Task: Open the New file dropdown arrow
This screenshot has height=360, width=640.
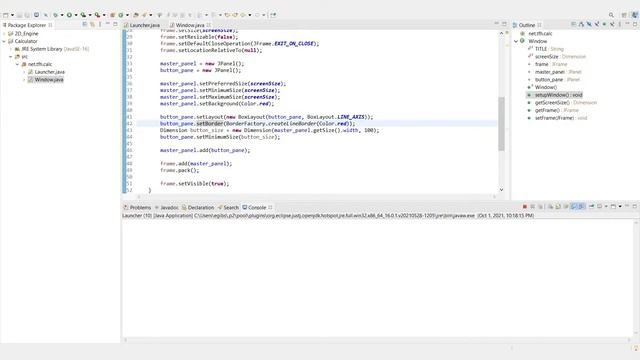Action: coord(12,15)
